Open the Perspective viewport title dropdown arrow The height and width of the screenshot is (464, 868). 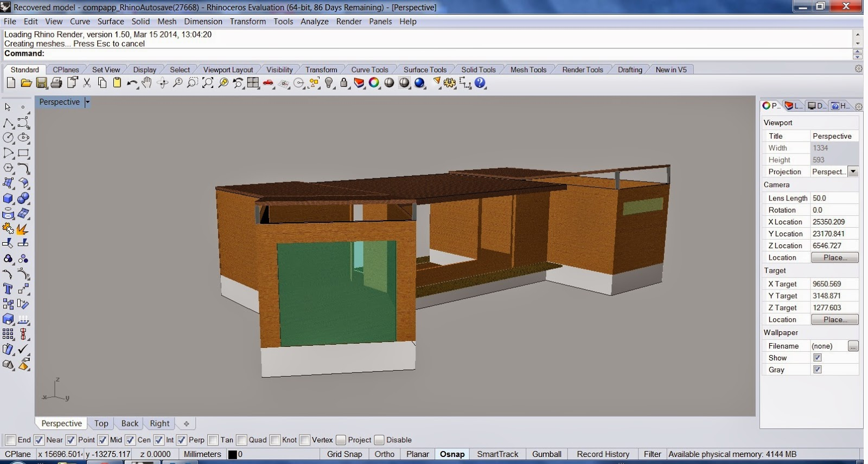[x=87, y=102]
